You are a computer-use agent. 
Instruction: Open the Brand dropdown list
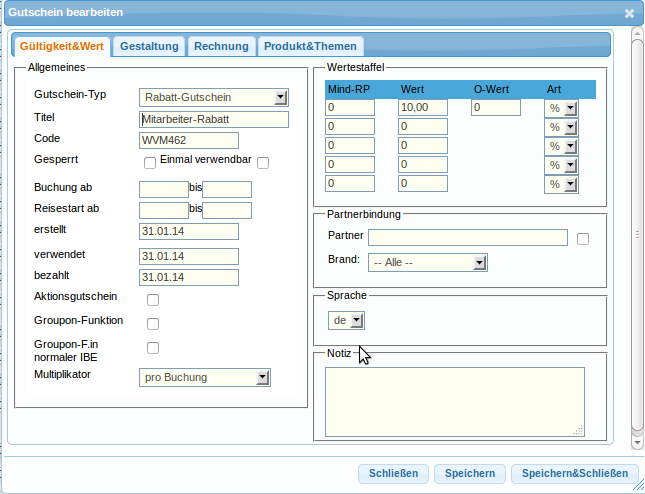click(427, 262)
